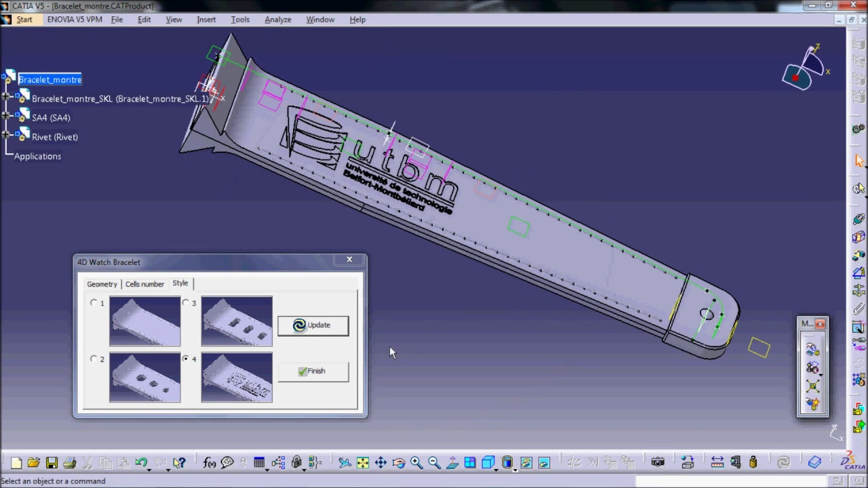This screenshot has height=488, width=868.
Task: Switch to the Cells number tab
Action: (144, 284)
